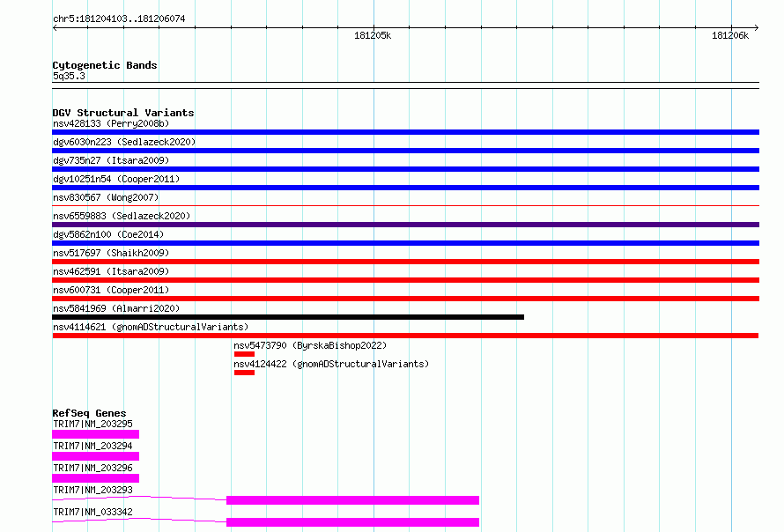
Task: Click the nsv5841969 (Almarri2020) label
Action: tap(116, 308)
